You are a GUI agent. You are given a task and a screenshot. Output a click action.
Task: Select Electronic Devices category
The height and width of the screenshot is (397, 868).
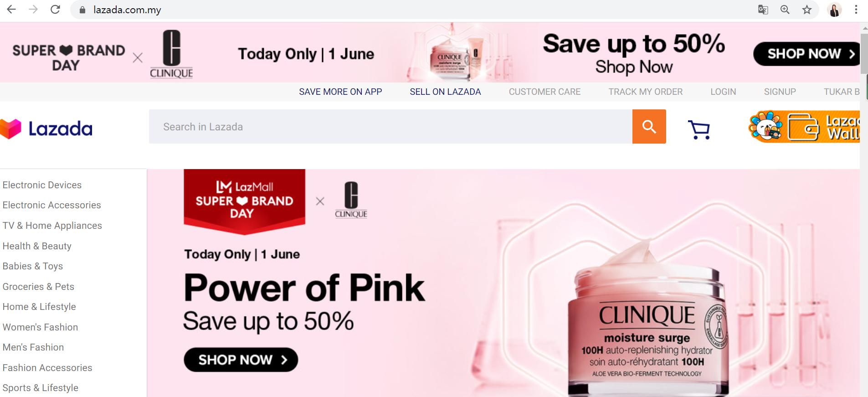tap(42, 185)
